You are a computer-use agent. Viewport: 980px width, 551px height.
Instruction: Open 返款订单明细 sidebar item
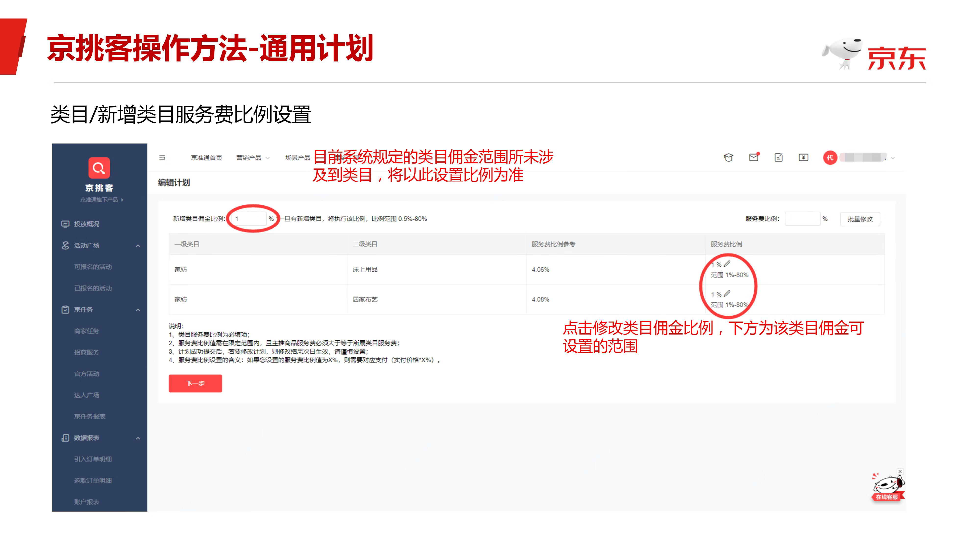tap(93, 480)
